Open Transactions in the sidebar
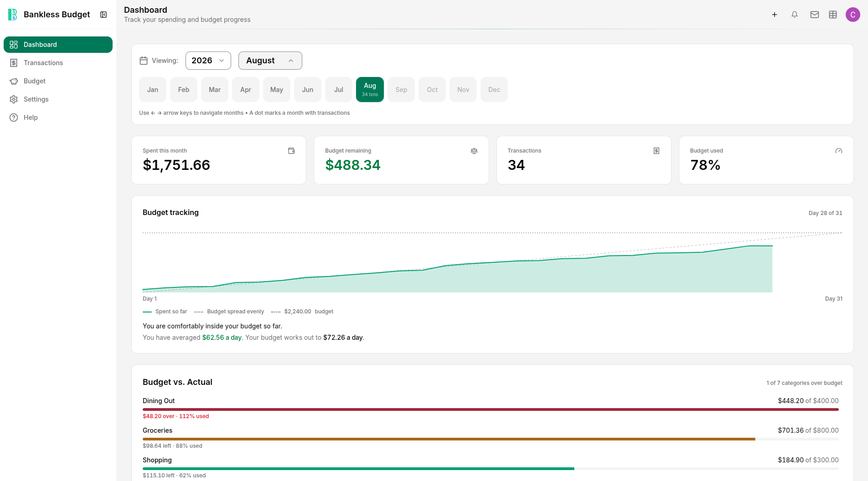Screen dimensions: 868x481 click(58, 63)
